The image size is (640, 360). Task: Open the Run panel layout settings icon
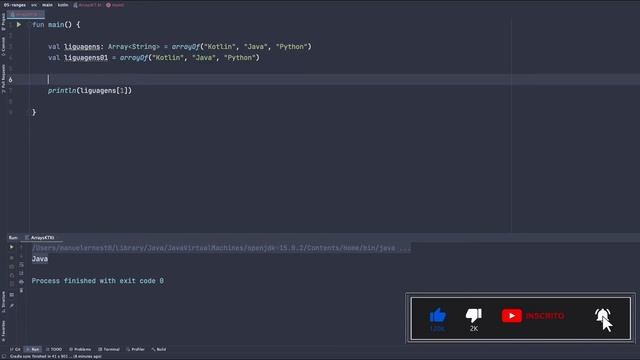pyautogui.click(x=11, y=294)
